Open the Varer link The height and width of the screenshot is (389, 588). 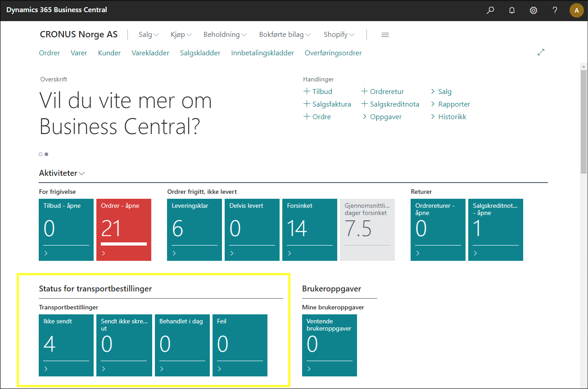pyautogui.click(x=79, y=53)
